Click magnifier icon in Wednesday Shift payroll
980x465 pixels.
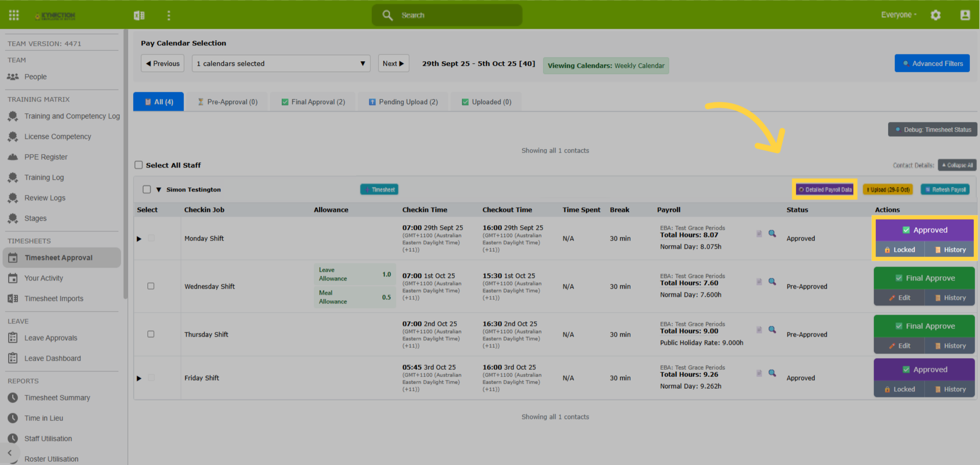pos(772,282)
